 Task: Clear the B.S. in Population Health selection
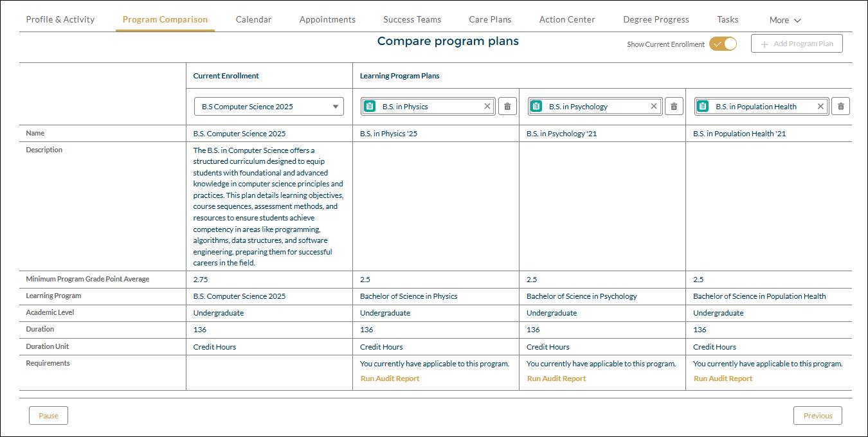pyautogui.click(x=820, y=107)
